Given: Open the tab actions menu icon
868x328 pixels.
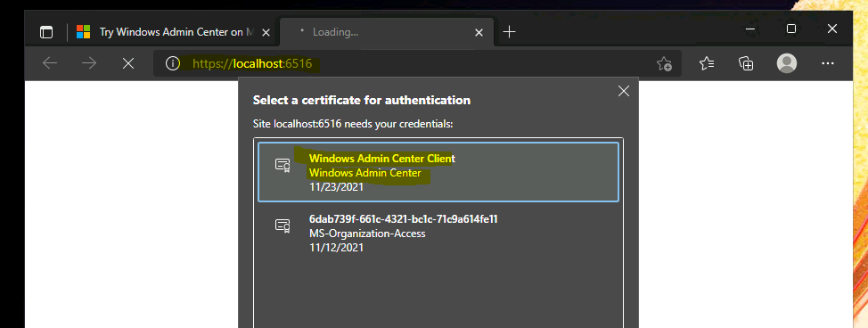Looking at the screenshot, I should tap(46, 32).
